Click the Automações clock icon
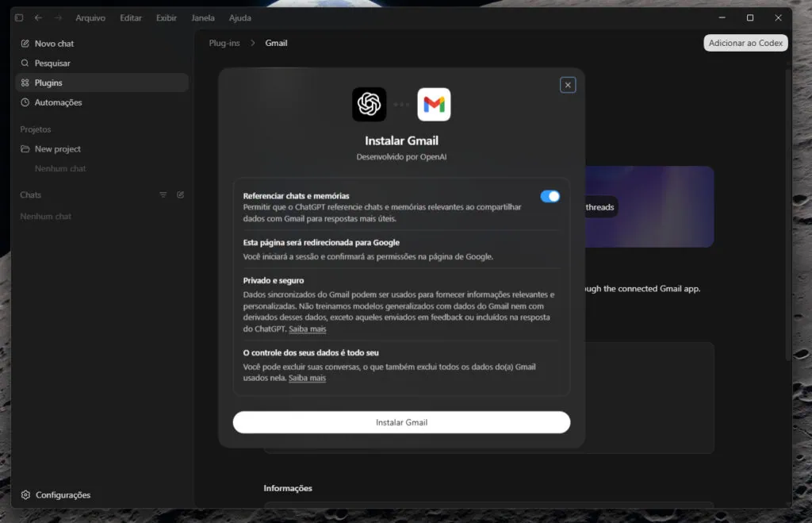This screenshot has width=812, height=523. tap(25, 102)
